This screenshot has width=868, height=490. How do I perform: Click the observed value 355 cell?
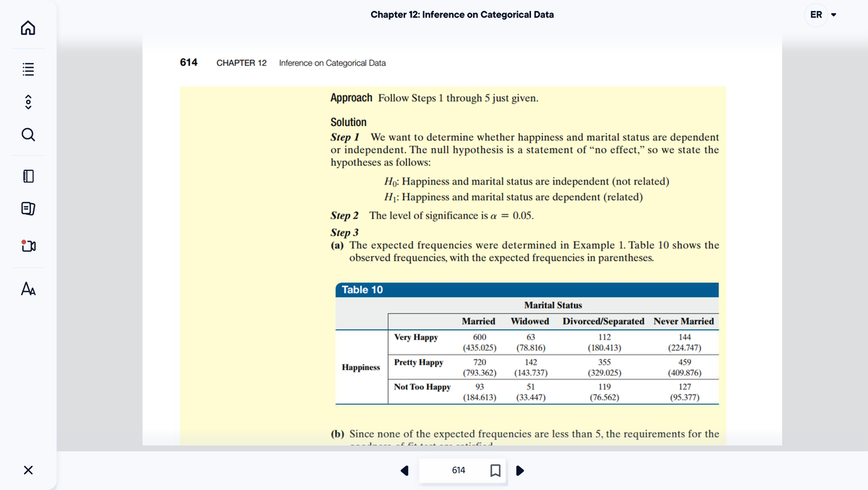click(605, 362)
